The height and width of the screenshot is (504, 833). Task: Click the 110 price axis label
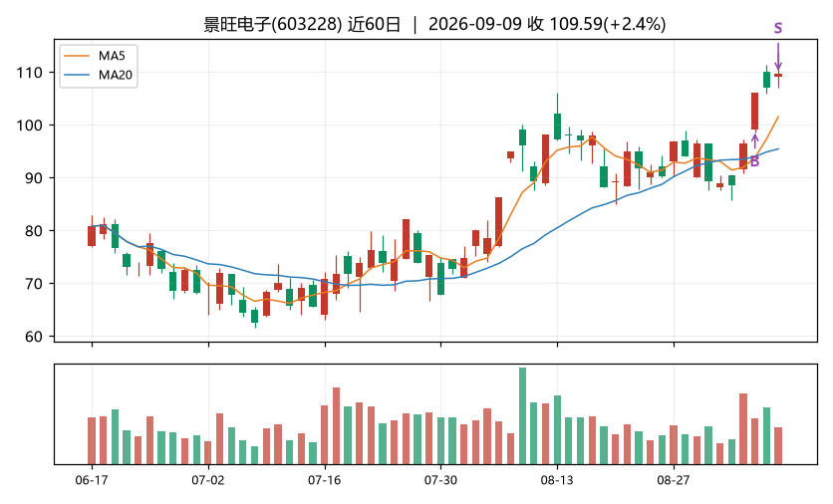(29, 73)
